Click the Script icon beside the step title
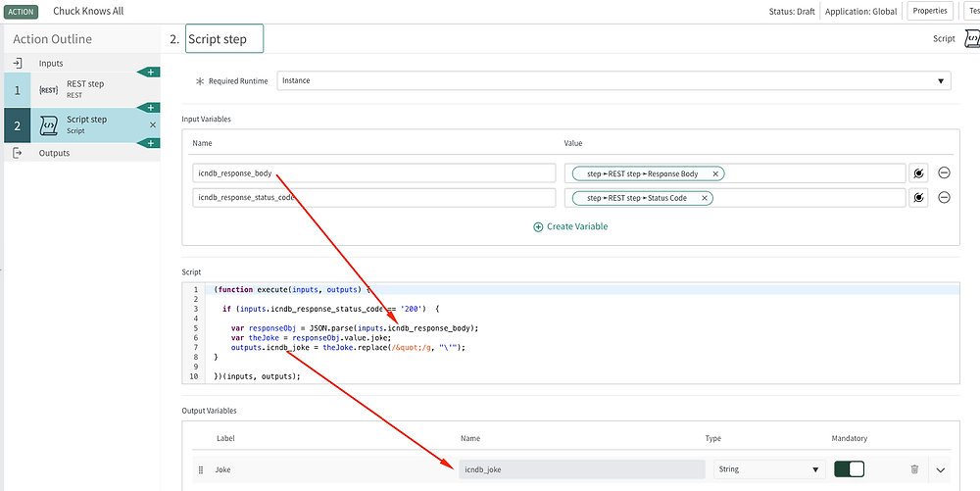Image resolution: width=980 pixels, height=491 pixels. click(x=972, y=39)
